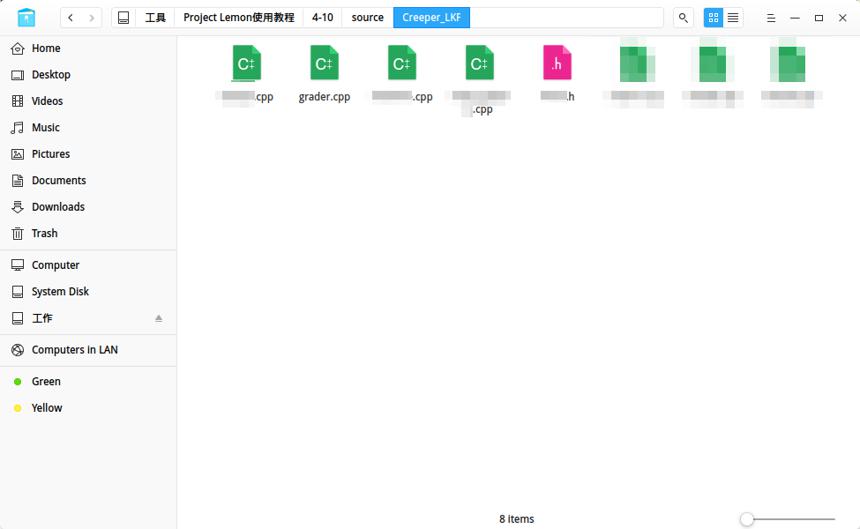Switch to list view
The image size is (860, 529).
point(733,18)
